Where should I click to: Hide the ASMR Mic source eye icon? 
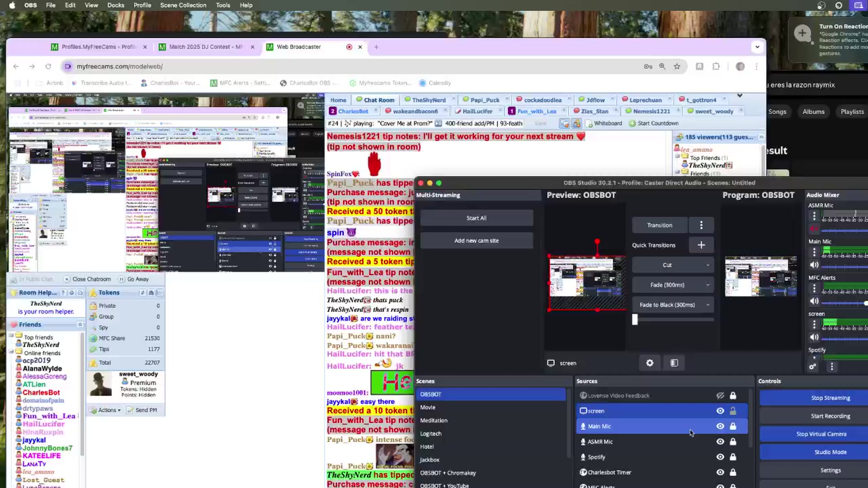720,441
